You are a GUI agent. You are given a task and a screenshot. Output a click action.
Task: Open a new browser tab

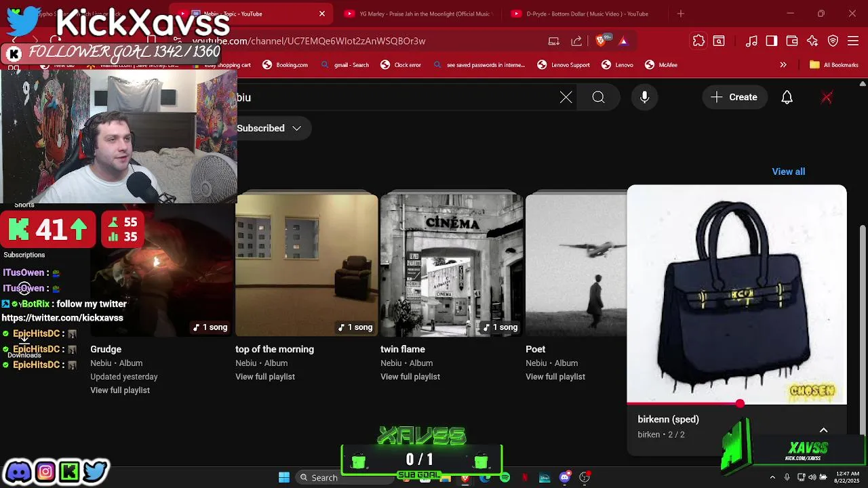pyautogui.click(x=681, y=14)
